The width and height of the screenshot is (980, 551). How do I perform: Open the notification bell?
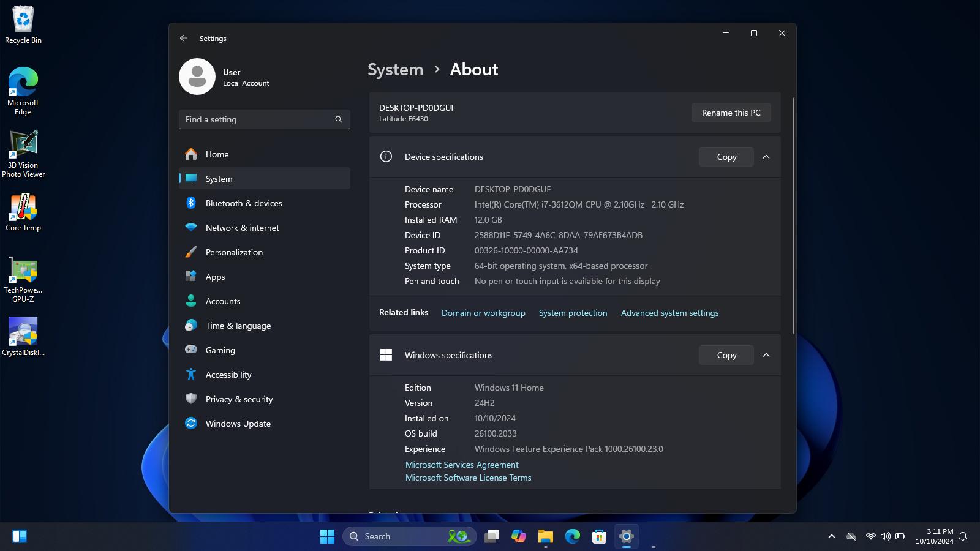point(963,536)
